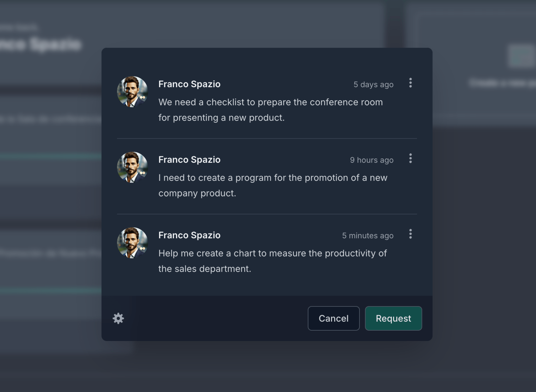
Task: Click the "5 days ago" timestamp
Action: tap(373, 84)
